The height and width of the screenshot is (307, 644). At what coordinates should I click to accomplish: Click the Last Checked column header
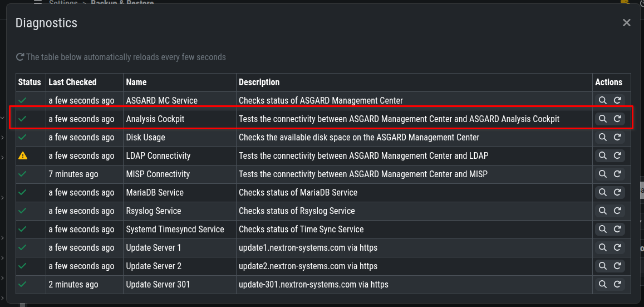coord(72,82)
